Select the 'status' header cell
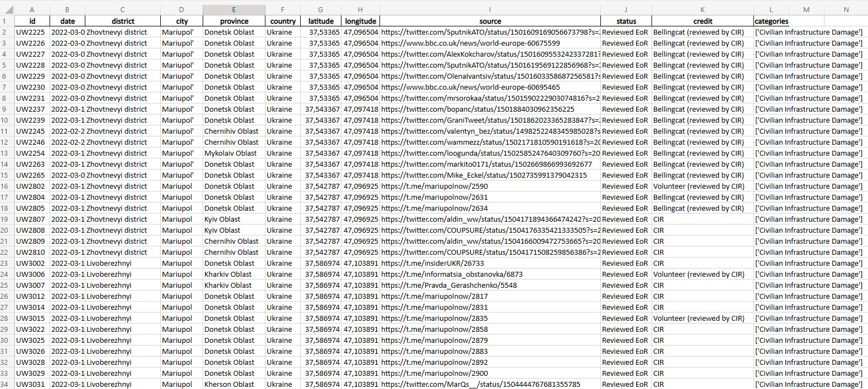The image size is (868, 389). tap(626, 21)
